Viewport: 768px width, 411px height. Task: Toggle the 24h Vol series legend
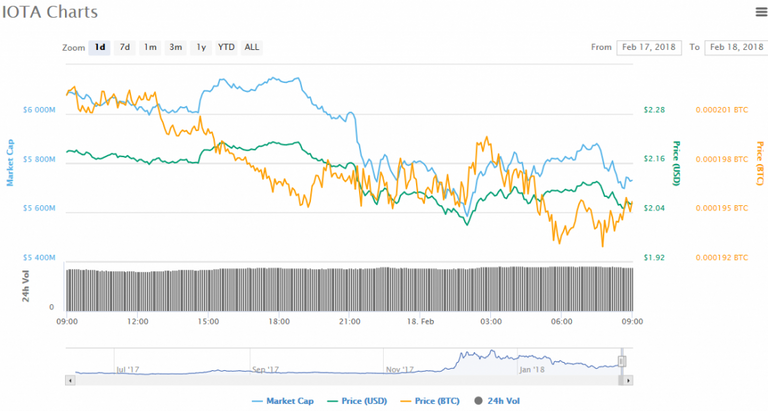(x=497, y=401)
